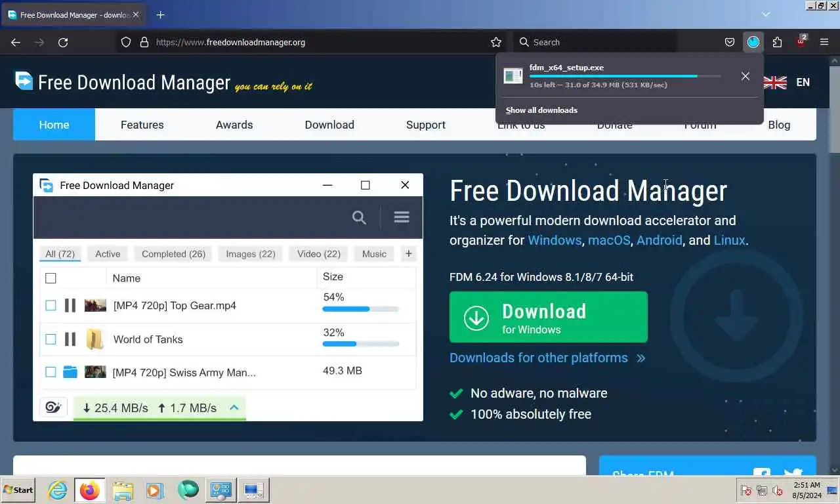Screen dimensions: 840x504
Task: Open the Android link
Action: tap(660, 240)
